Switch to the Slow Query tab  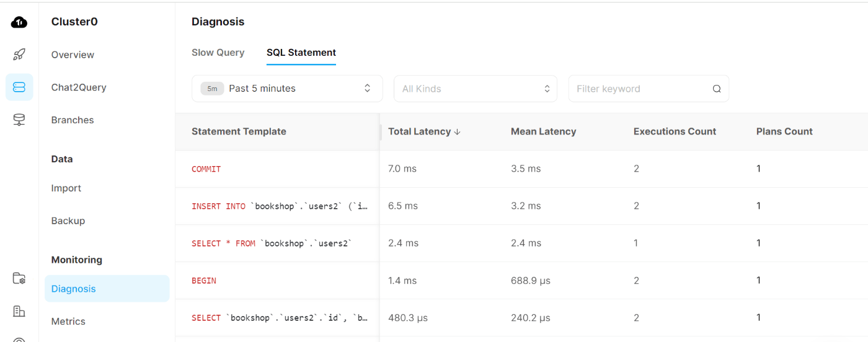(218, 53)
